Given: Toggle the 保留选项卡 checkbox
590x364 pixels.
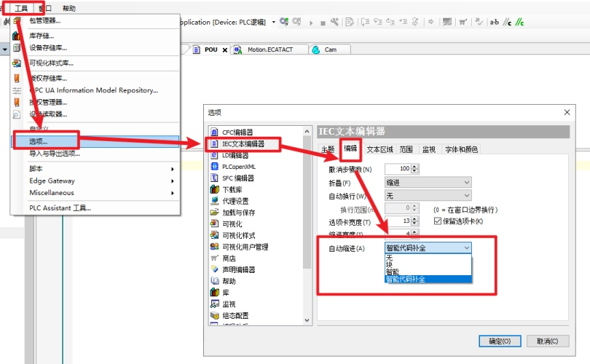Looking at the screenshot, I should (438, 221).
